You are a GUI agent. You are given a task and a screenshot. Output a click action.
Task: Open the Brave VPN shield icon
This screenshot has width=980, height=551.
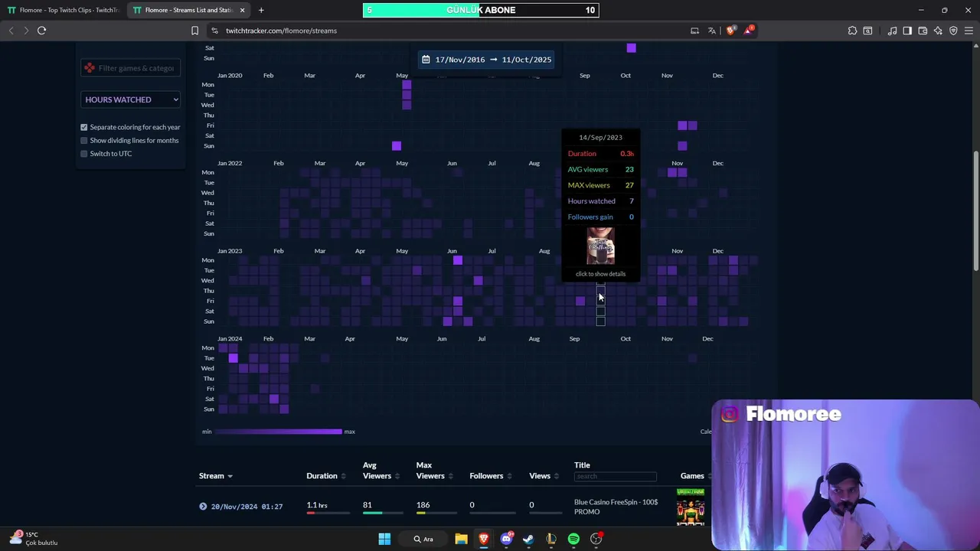(953, 31)
